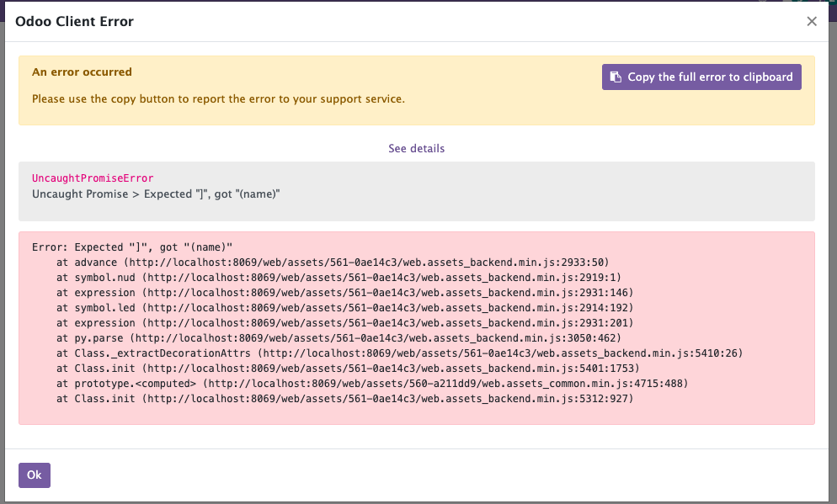Click the 'at advance' stack trace line

pyautogui.click(x=333, y=263)
